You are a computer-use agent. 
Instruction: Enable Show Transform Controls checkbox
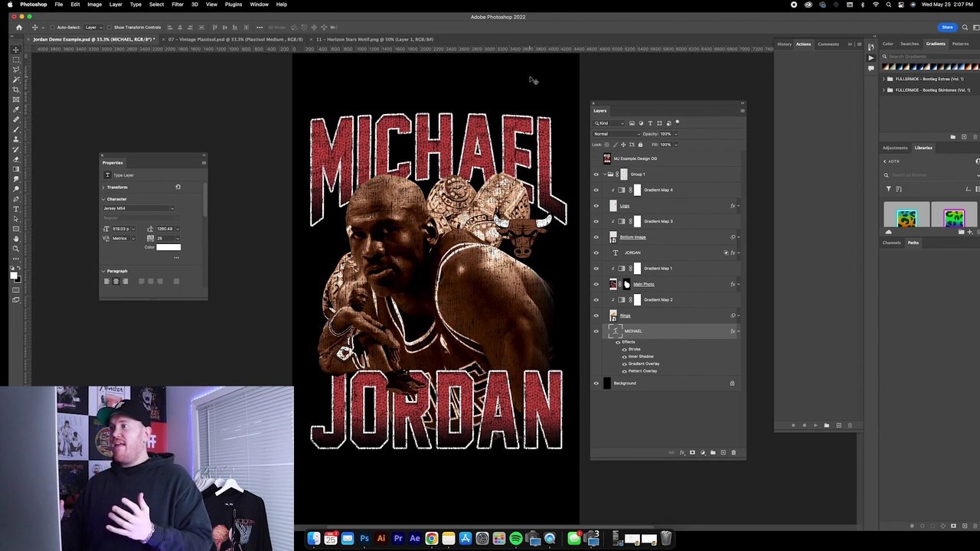(110, 28)
